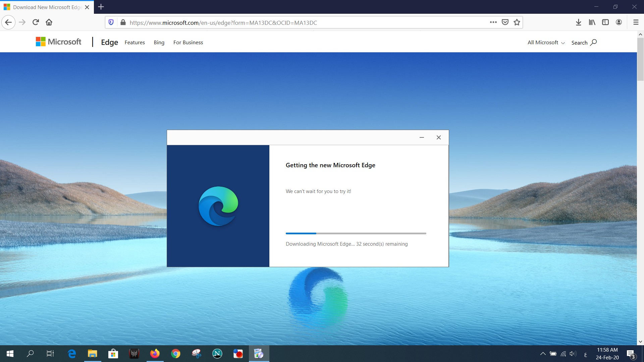Screen dimensions: 644x362
Task: Open tracking protection shield info
Action: 111,22
